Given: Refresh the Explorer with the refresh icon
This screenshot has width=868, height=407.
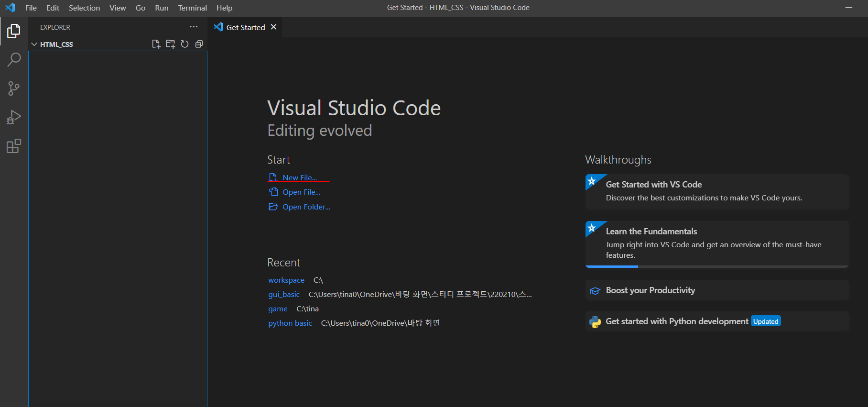Looking at the screenshot, I should pyautogui.click(x=184, y=44).
